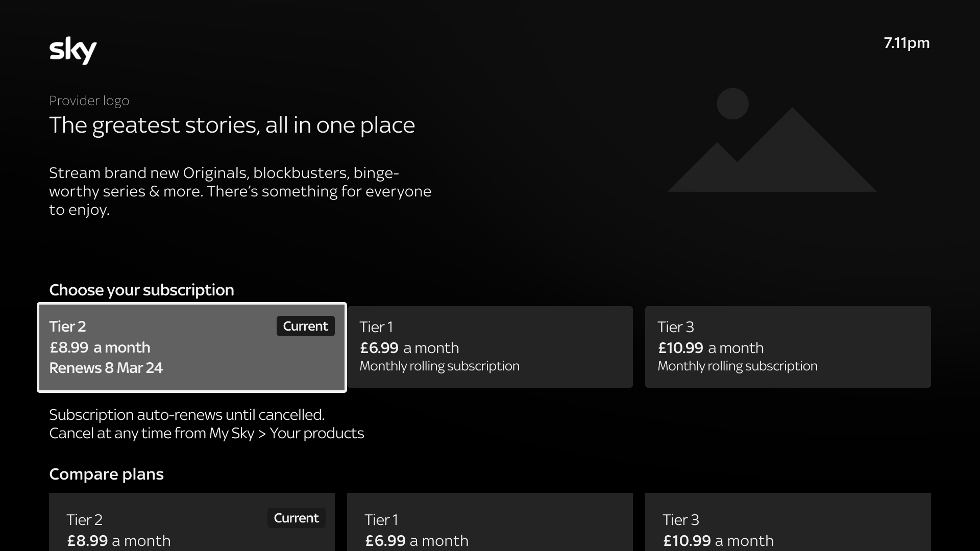Viewport: 980px width, 551px height.
Task: Open Tier 3 plan under Compare plans
Action: click(x=788, y=522)
